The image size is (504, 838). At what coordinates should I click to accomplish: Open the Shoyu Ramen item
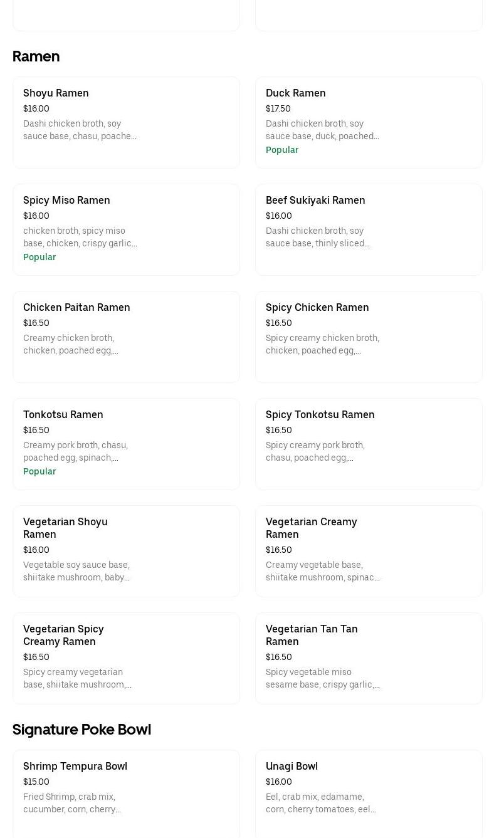coord(125,122)
